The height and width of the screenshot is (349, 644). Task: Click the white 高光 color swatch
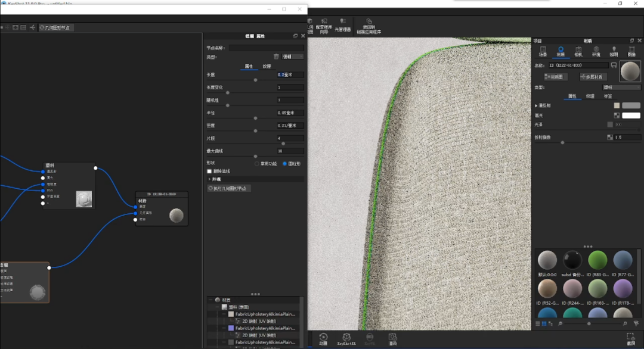pos(631,116)
